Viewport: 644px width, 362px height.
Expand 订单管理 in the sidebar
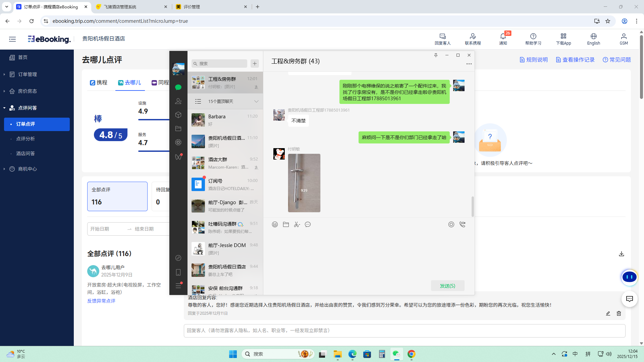pos(28,74)
